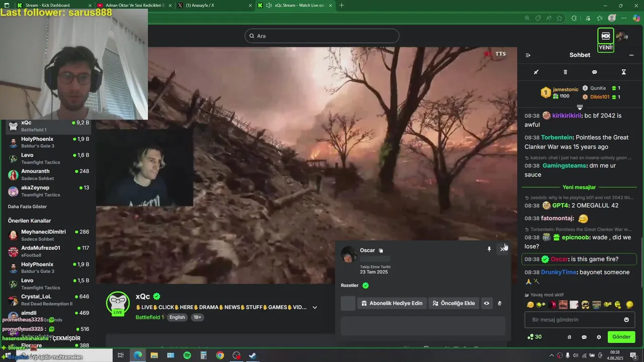
Task: Open Crystal_LoL recommended channel
Action: [49, 300]
